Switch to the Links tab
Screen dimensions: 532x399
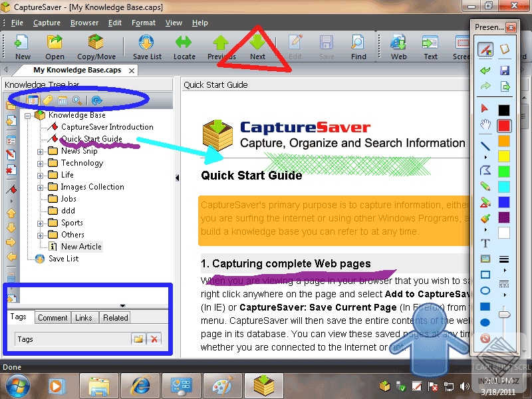84,318
